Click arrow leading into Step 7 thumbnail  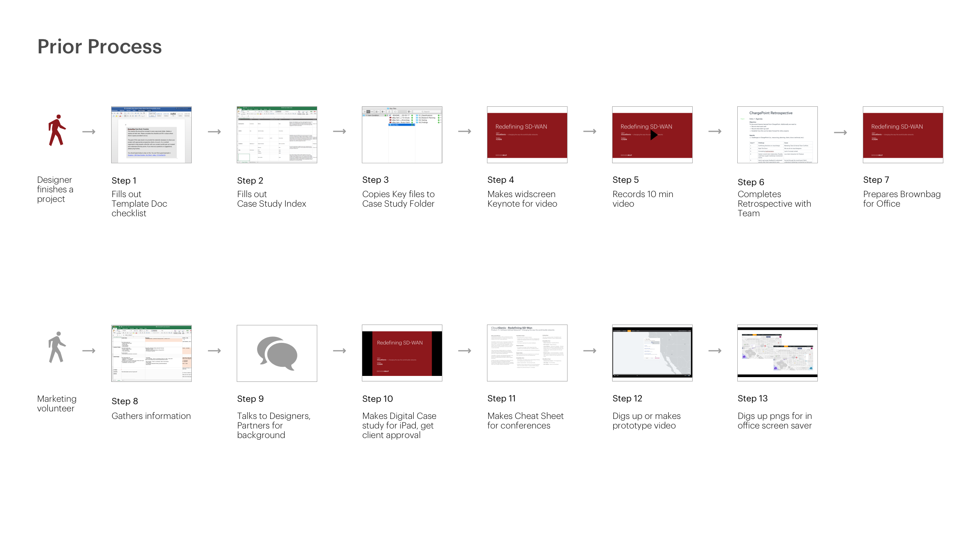point(841,133)
